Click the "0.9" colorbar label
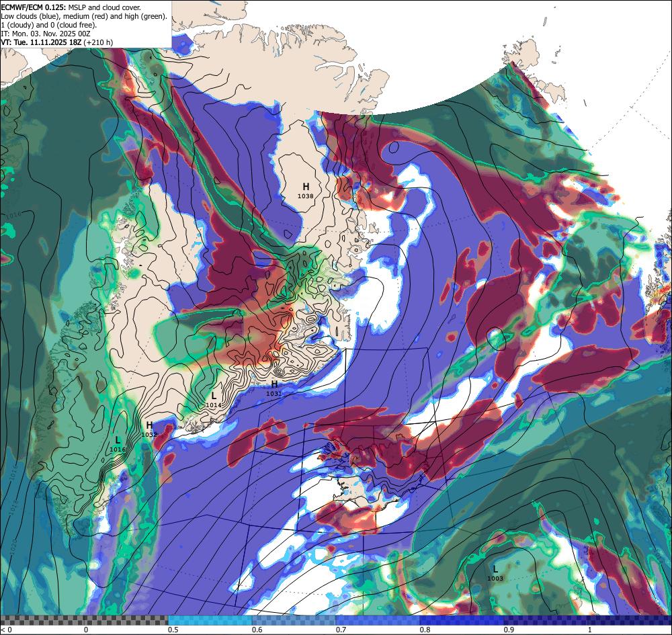Image resolution: width=672 pixels, height=635 pixels. tap(509, 630)
